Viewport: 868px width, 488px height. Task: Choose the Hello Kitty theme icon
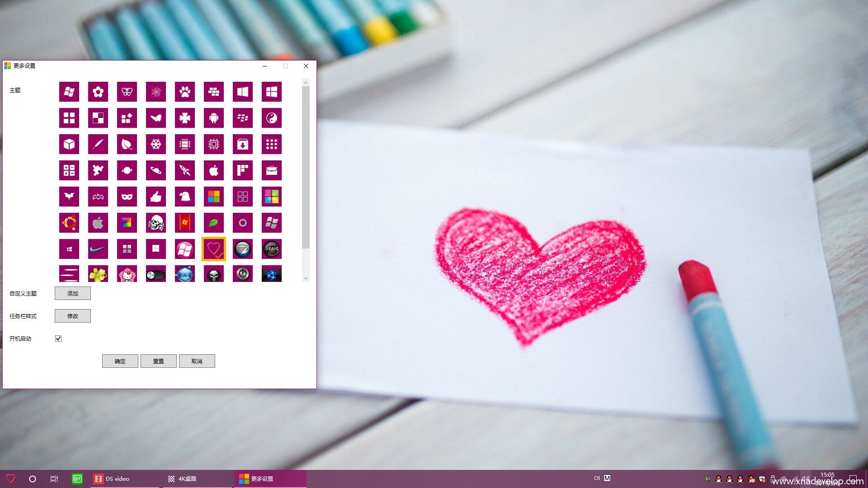coord(127,274)
